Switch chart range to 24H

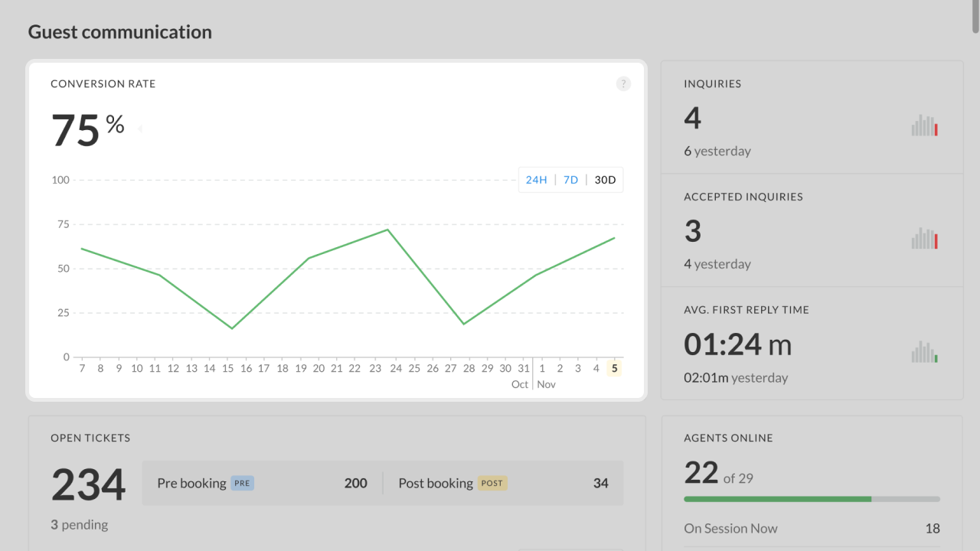click(536, 180)
